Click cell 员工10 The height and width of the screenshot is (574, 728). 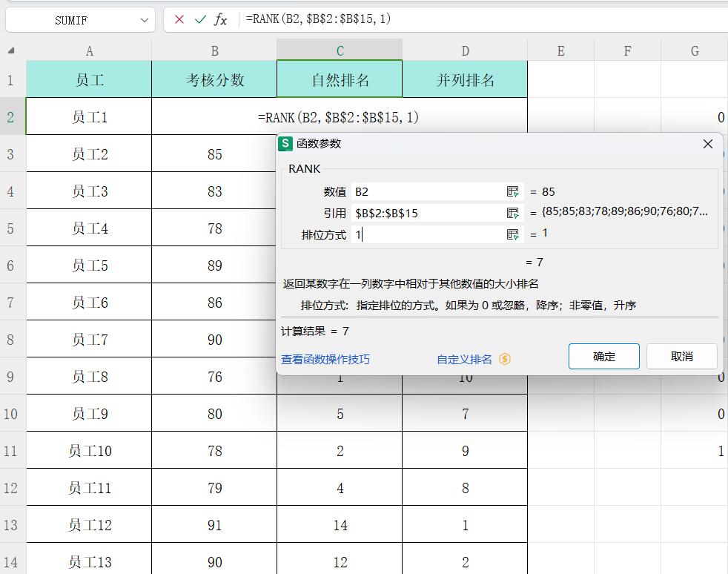89,451
